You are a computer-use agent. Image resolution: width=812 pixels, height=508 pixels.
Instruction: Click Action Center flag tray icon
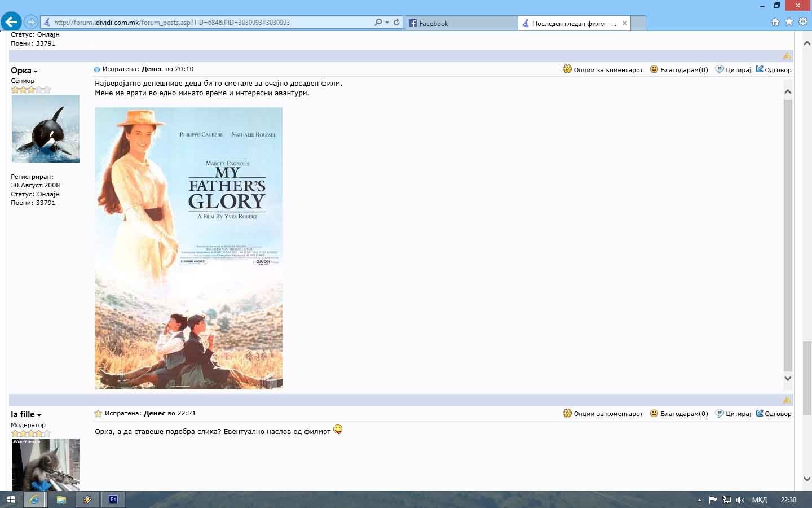click(x=713, y=500)
